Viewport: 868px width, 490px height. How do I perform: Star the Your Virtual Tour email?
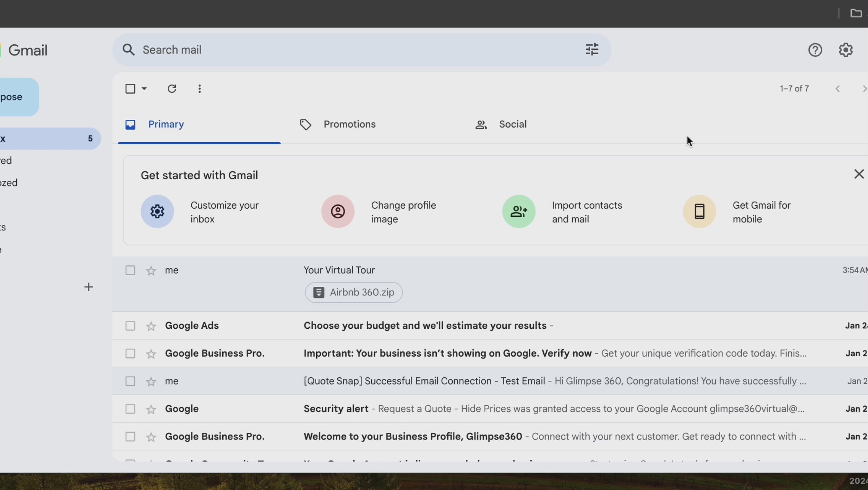[151, 271]
